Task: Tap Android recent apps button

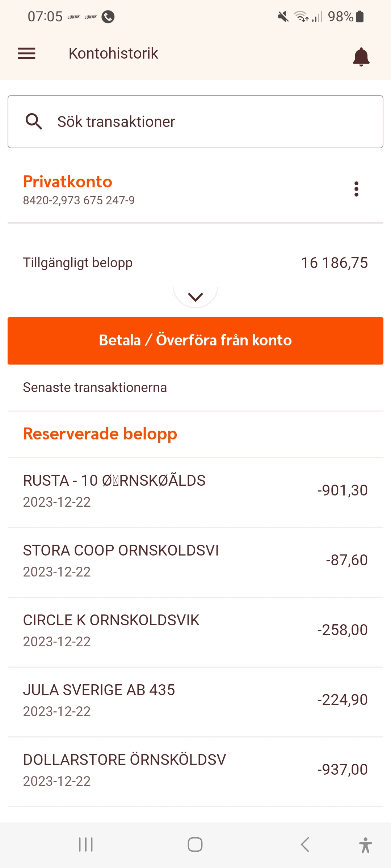Action: click(86, 845)
